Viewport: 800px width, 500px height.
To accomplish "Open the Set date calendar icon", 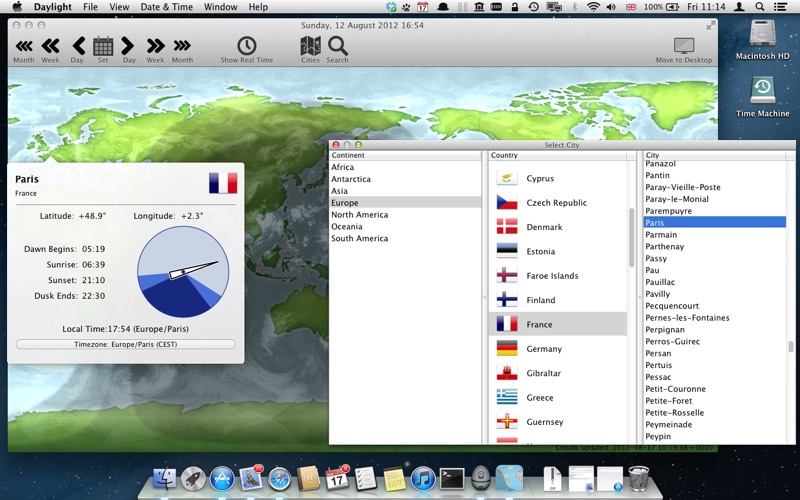I will (x=103, y=46).
